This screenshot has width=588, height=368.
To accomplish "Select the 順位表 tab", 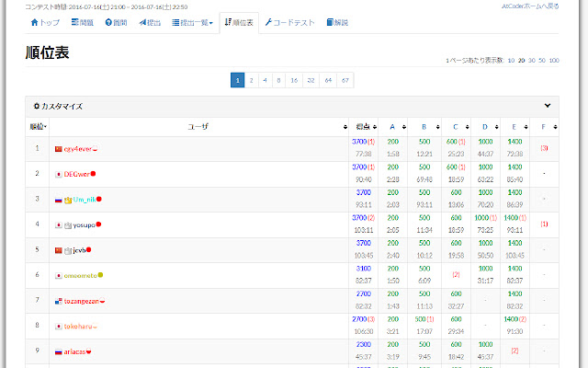I will (240, 22).
